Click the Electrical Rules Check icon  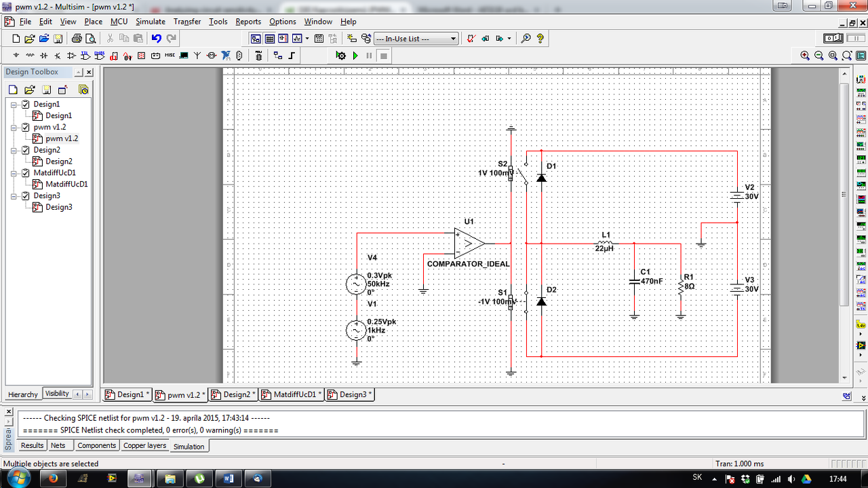[x=471, y=39]
